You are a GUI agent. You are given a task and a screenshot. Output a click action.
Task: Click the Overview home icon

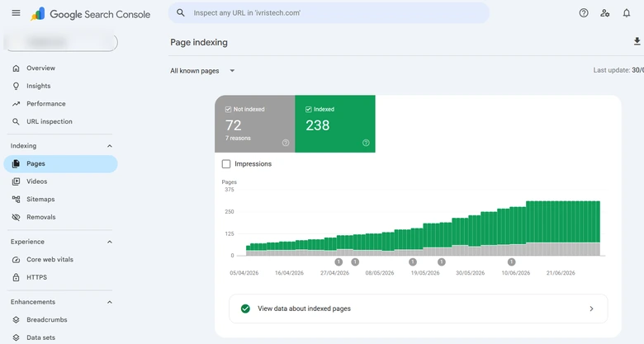pos(16,68)
